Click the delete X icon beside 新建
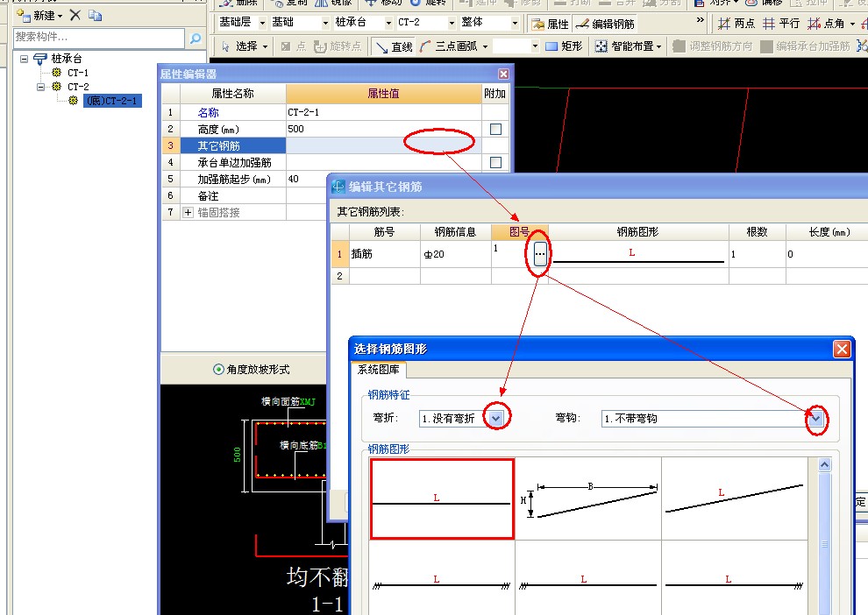The width and height of the screenshot is (868, 615). (75, 15)
